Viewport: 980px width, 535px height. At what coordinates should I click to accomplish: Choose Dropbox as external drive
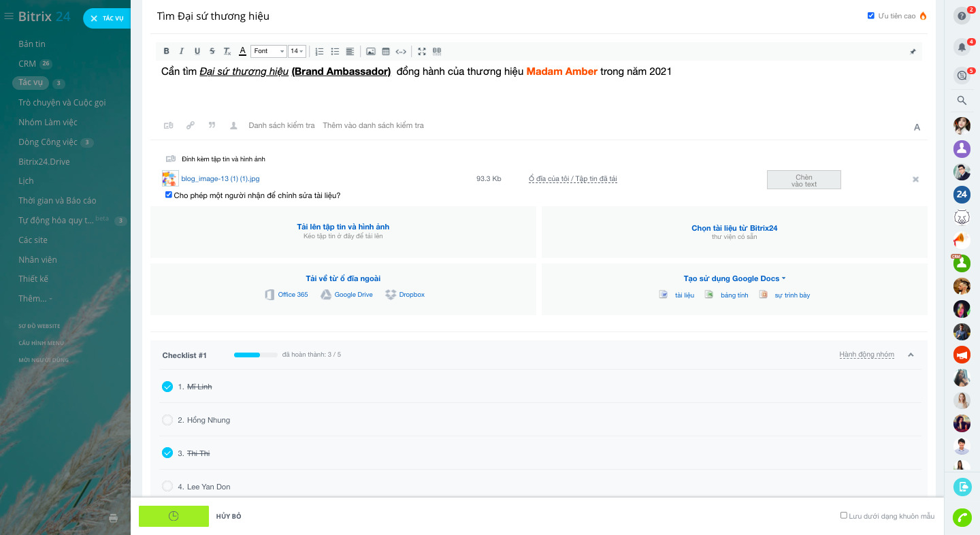405,295
